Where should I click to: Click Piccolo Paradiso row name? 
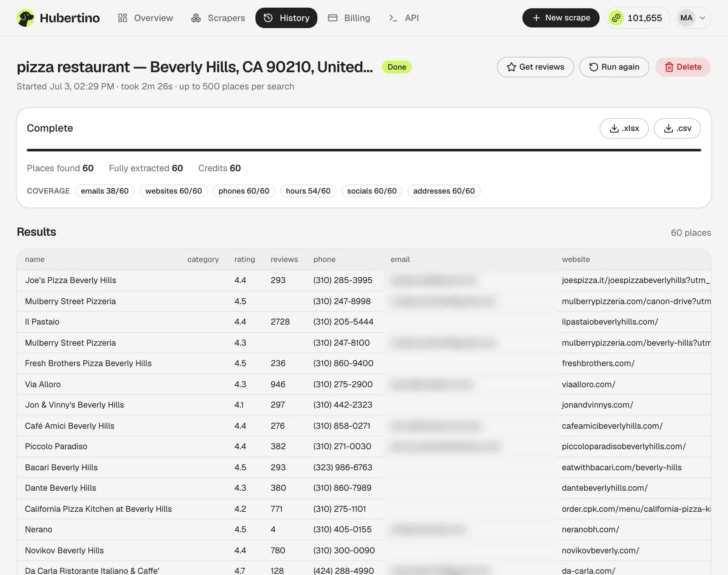pyautogui.click(x=56, y=447)
